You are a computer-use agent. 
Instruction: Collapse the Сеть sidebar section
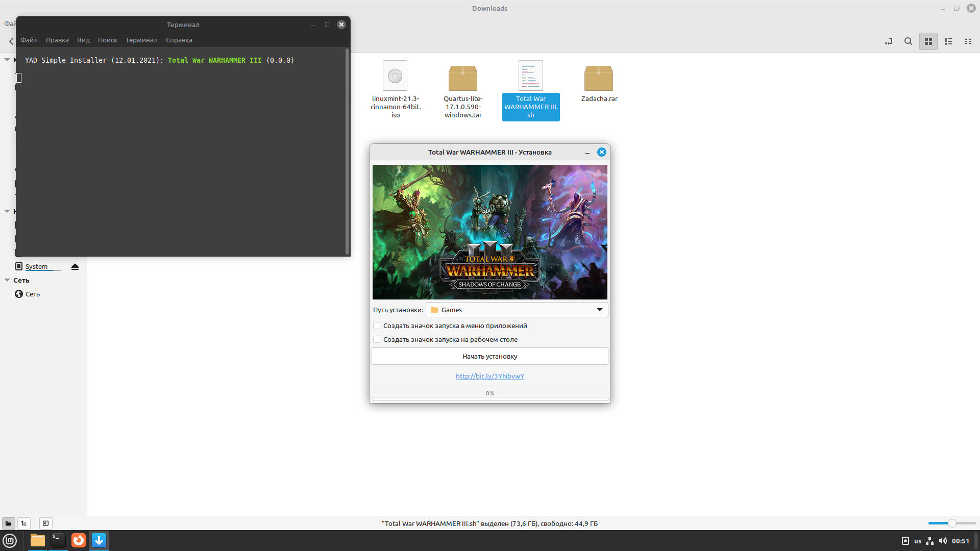pos(7,280)
